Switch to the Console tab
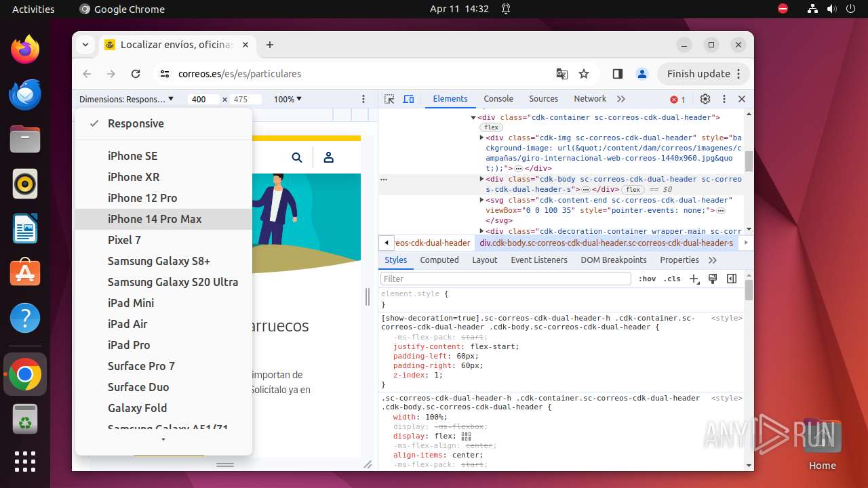The image size is (868, 488). pyautogui.click(x=498, y=99)
